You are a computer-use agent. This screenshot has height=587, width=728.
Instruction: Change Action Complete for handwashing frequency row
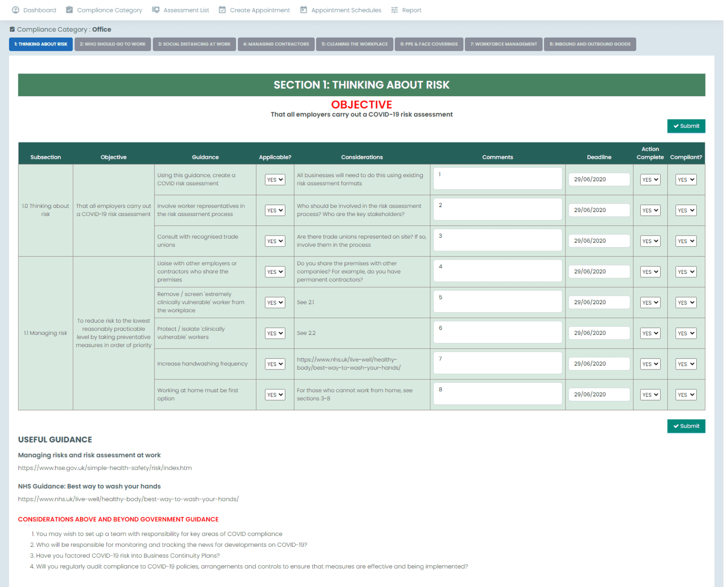click(x=650, y=364)
